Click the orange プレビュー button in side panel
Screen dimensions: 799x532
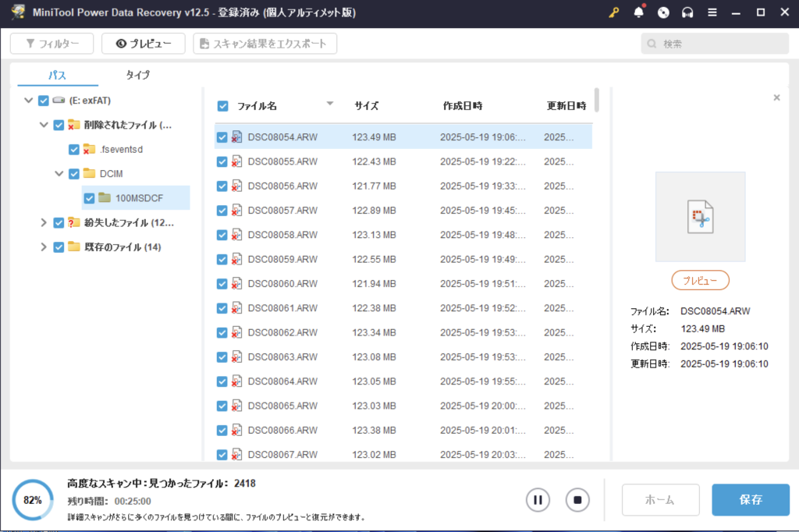pyautogui.click(x=700, y=280)
